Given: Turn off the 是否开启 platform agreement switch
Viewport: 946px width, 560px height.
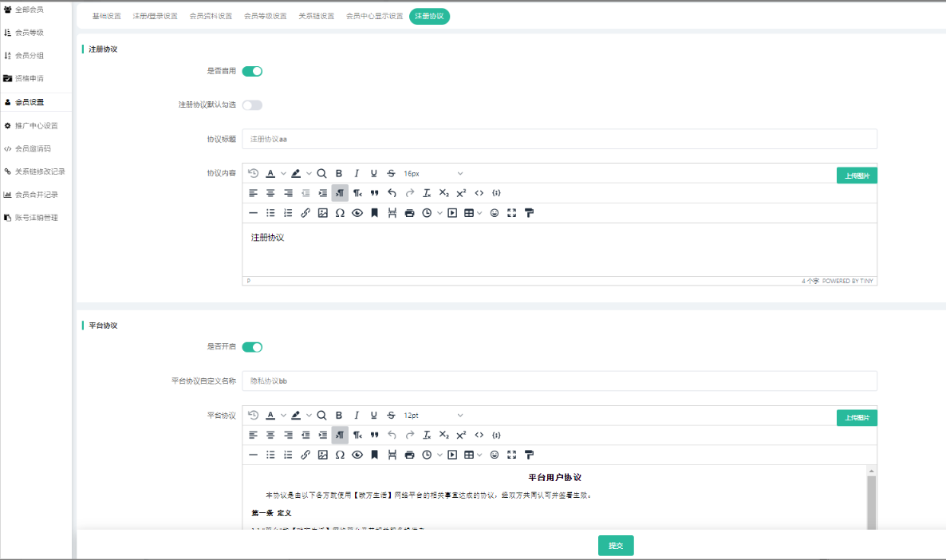Looking at the screenshot, I should (252, 347).
